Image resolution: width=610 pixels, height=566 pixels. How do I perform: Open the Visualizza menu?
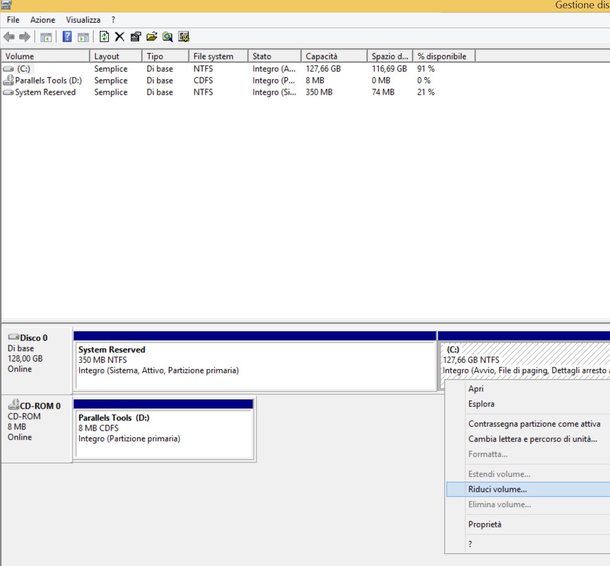tap(83, 20)
